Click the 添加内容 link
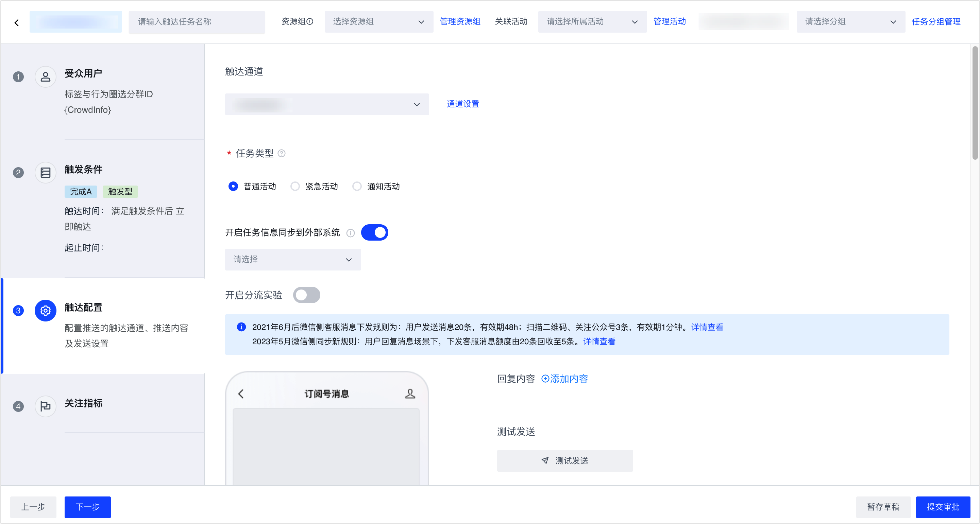Image resolution: width=980 pixels, height=524 pixels. coord(564,379)
